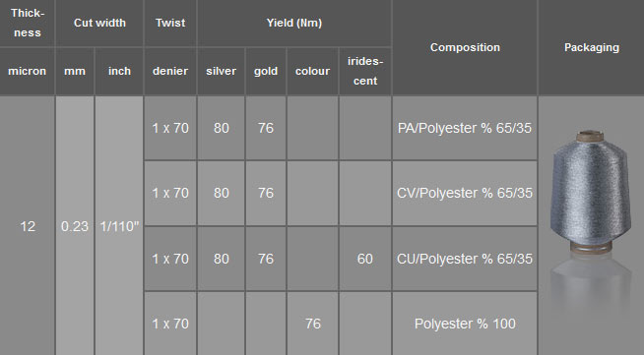Click the silver thread spool image
Image resolution: width=644 pixels, height=355 pixels.
tap(590, 192)
